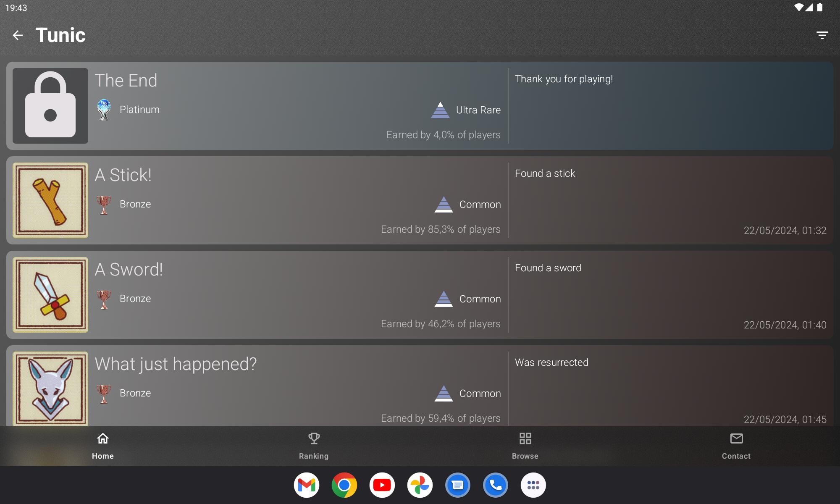Click the Common pyramid icon for A Sword!

pyautogui.click(x=444, y=299)
